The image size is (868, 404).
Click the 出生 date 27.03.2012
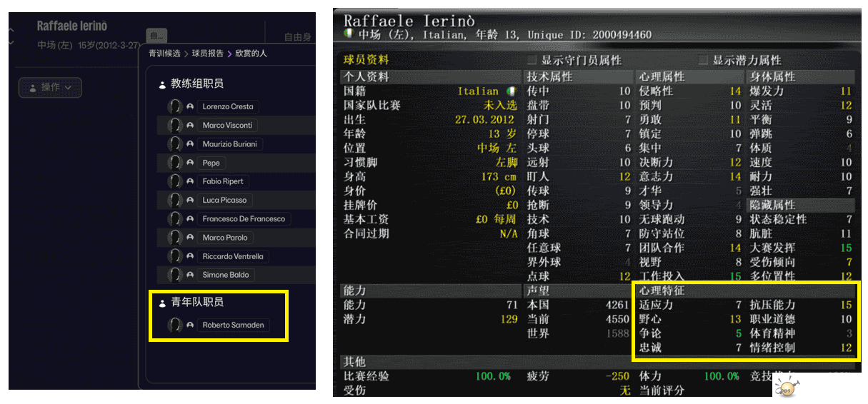(484, 120)
